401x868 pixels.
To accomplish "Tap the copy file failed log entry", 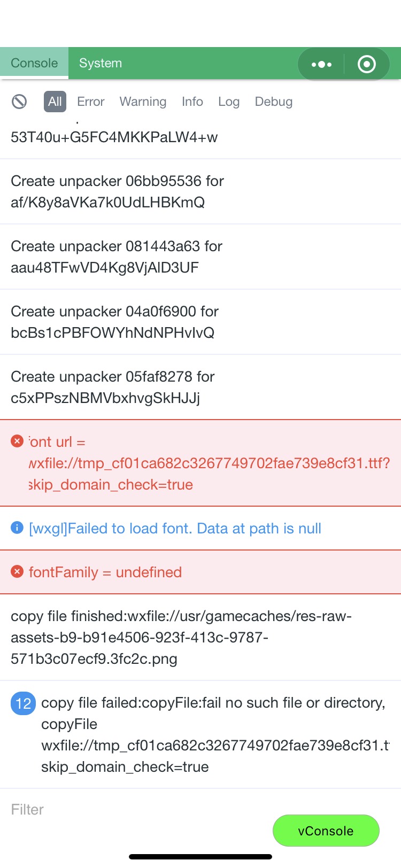I will [x=214, y=734].
